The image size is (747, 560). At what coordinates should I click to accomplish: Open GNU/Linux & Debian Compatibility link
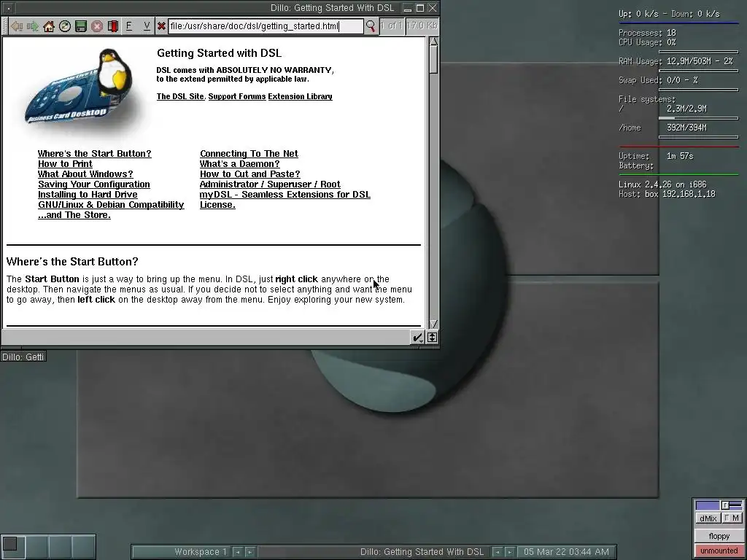111,205
